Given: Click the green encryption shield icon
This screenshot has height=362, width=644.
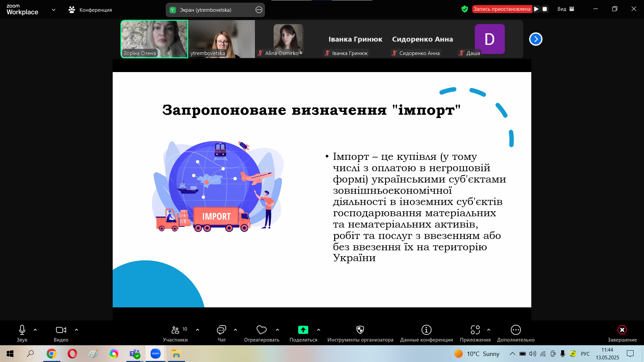Looking at the screenshot, I should [x=465, y=9].
